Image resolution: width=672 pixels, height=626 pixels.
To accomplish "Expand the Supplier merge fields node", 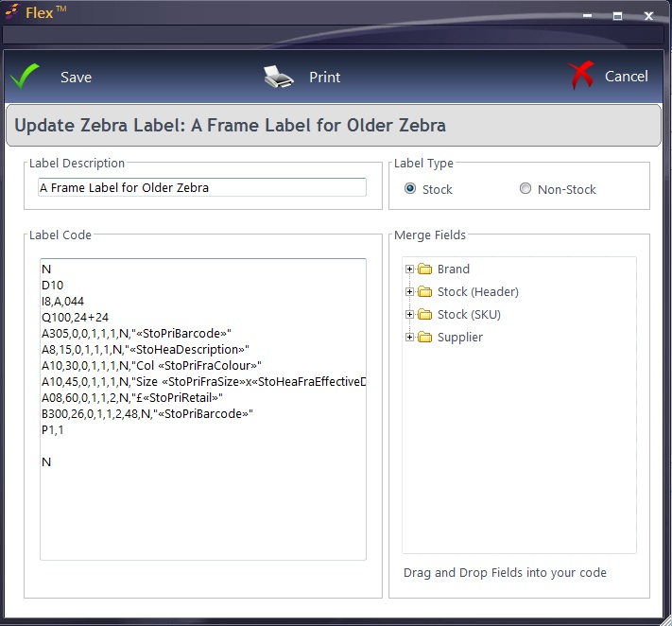I will 409,337.
